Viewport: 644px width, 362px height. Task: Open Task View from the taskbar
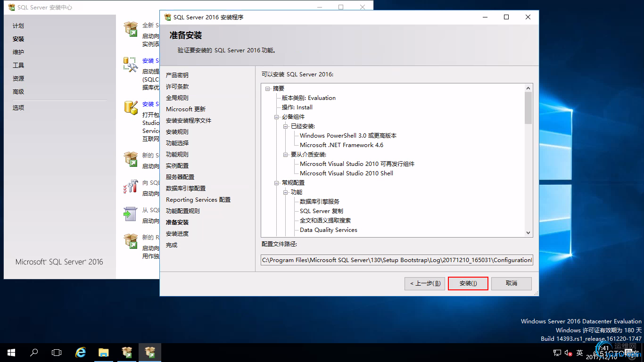(57, 353)
